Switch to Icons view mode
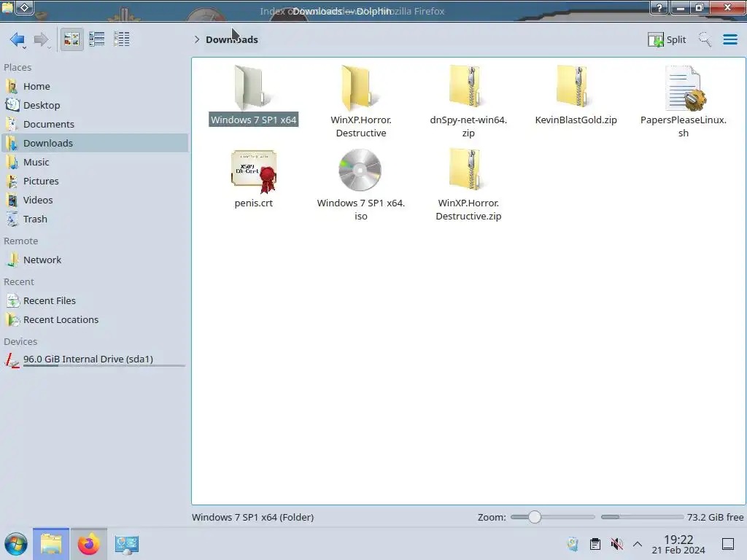Image resolution: width=747 pixels, height=560 pixels. (71, 39)
